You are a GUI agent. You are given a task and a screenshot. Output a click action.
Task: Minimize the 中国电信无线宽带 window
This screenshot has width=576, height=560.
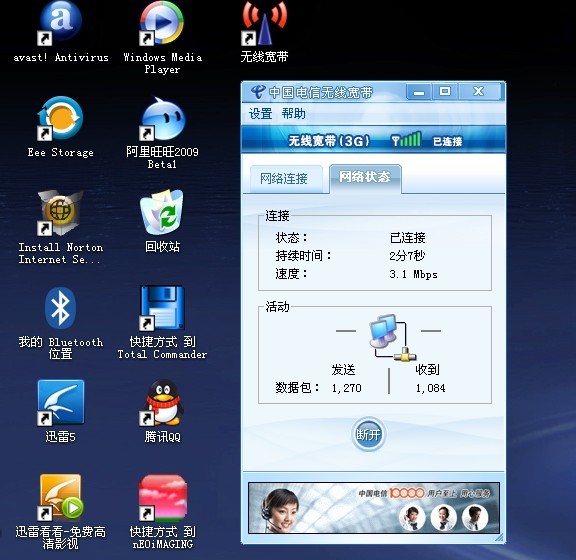419,91
